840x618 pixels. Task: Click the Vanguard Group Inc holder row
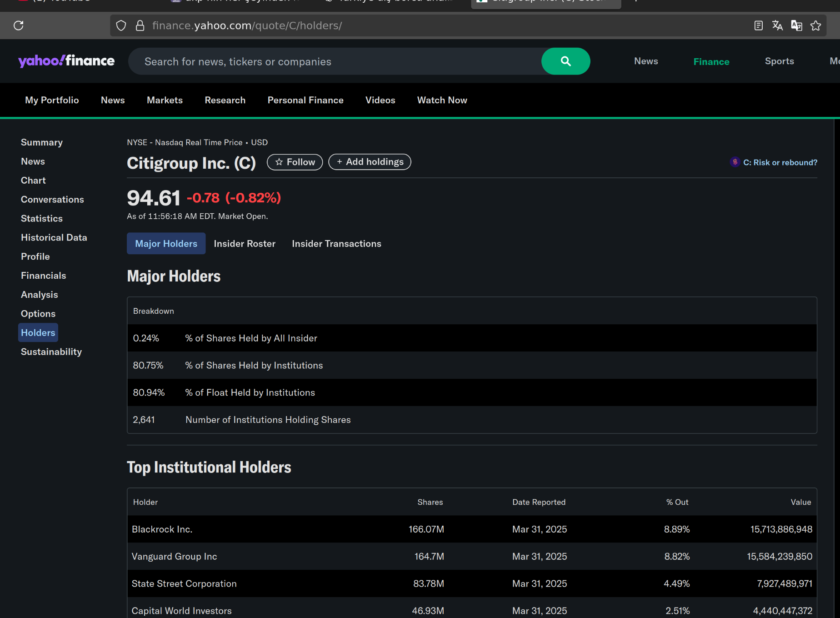click(x=472, y=557)
